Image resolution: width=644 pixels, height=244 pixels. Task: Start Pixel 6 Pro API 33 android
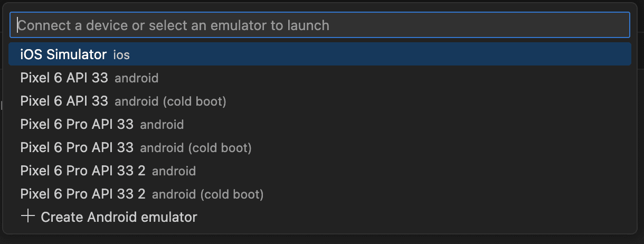pos(77,124)
